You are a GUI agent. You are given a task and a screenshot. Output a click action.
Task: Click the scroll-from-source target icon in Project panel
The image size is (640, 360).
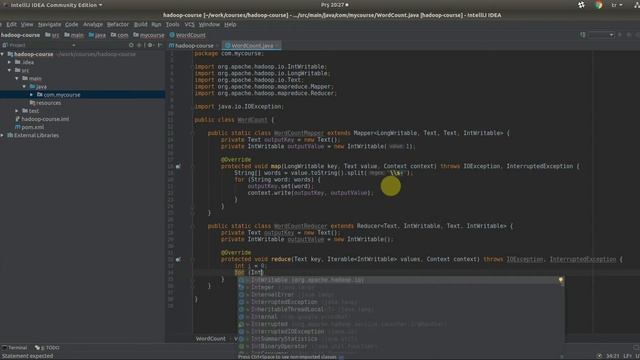pyautogui.click(x=131, y=45)
